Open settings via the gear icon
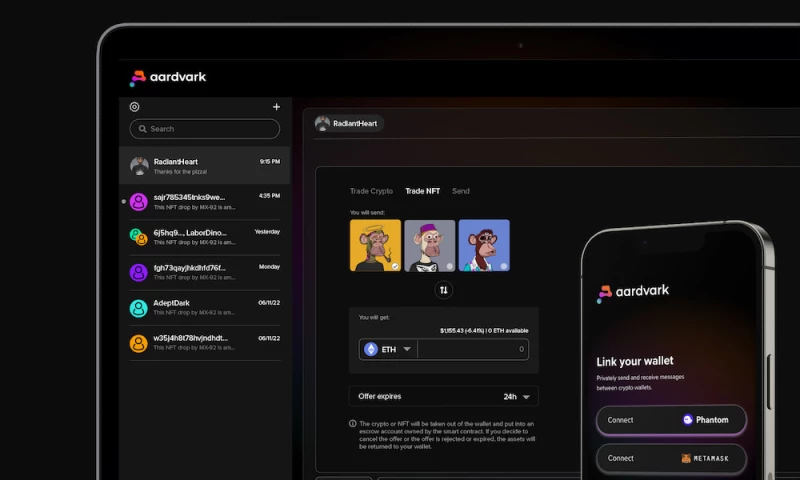This screenshot has width=800, height=480. click(135, 107)
